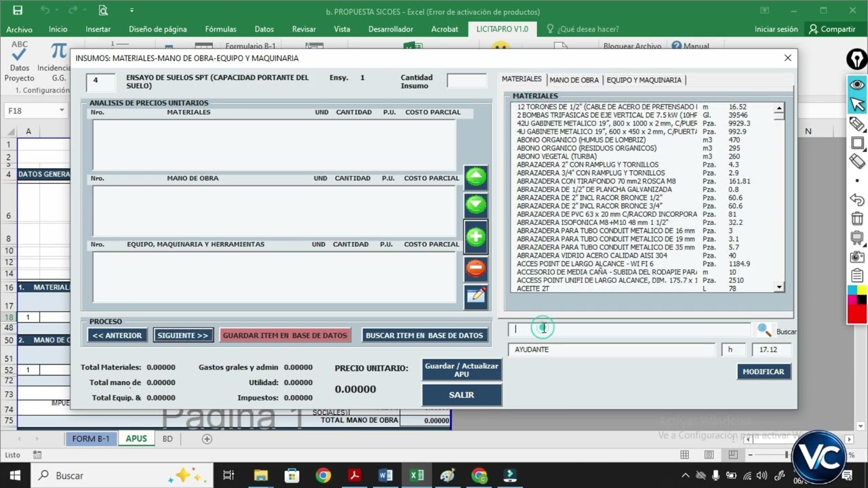Click Compartir in Excel title area

[x=833, y=29]
